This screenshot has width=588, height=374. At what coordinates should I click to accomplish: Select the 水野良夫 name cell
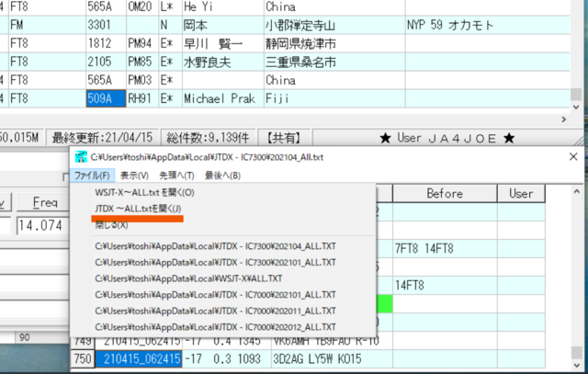[222, 62]
